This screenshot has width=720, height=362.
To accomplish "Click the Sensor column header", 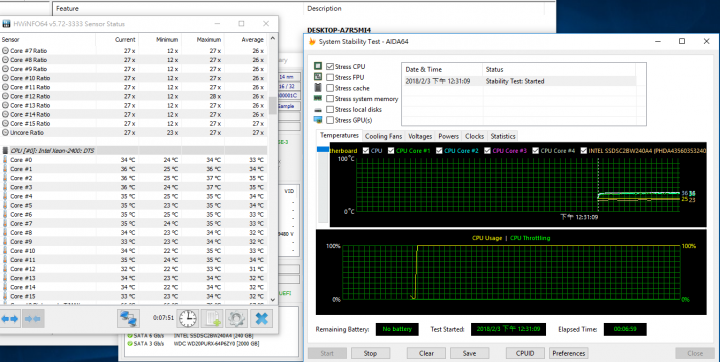I will click(48, 40).
